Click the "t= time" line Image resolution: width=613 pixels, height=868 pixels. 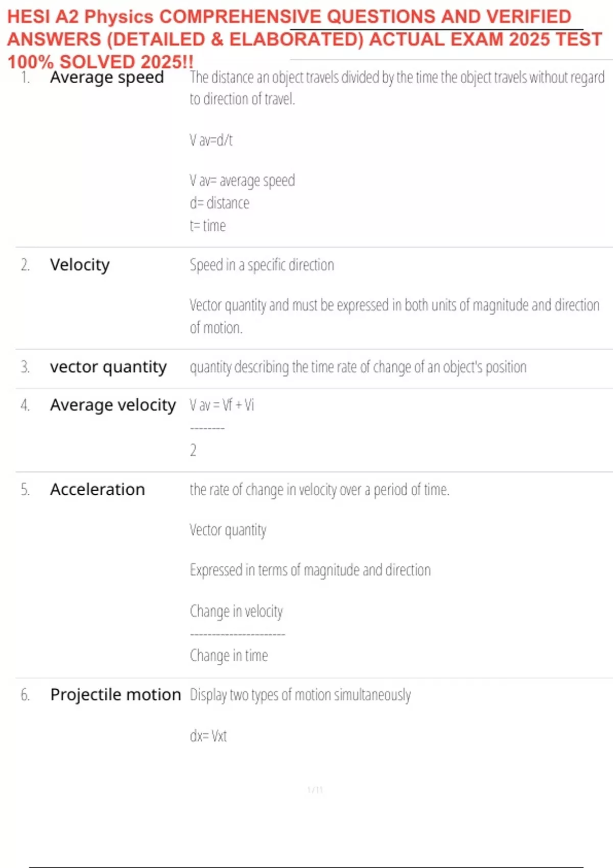coord(207,226)
